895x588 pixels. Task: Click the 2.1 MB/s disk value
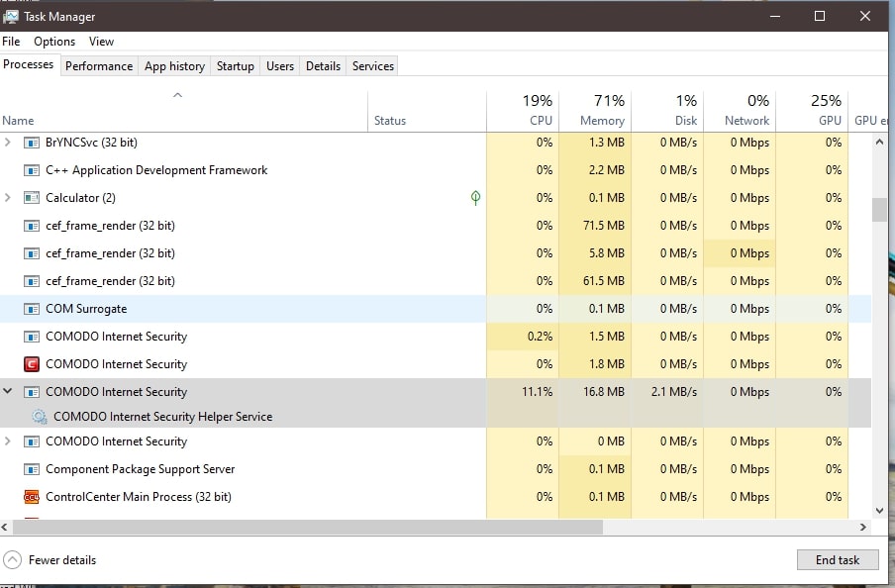674,392
